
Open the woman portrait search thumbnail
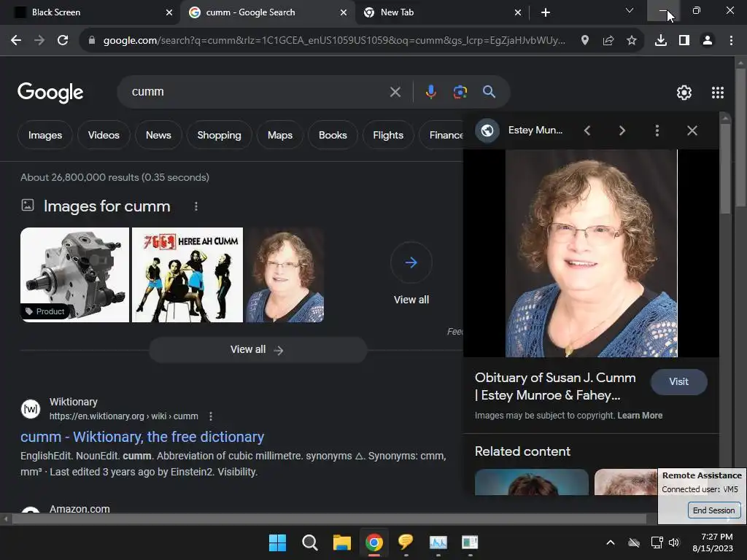pos(285,275)
